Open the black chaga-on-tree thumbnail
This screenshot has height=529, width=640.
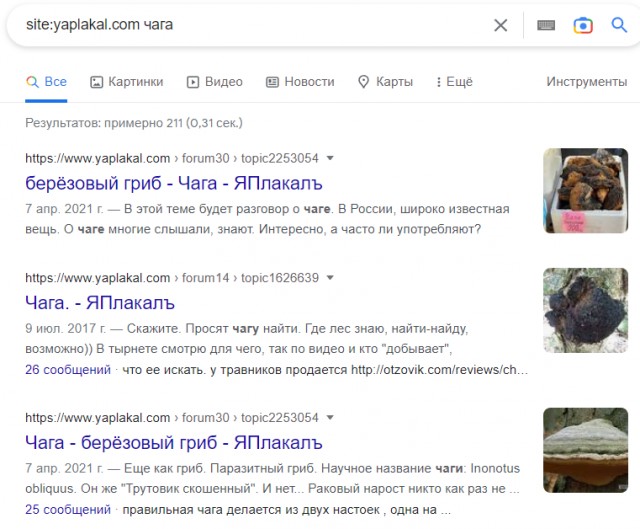(585, 310)
